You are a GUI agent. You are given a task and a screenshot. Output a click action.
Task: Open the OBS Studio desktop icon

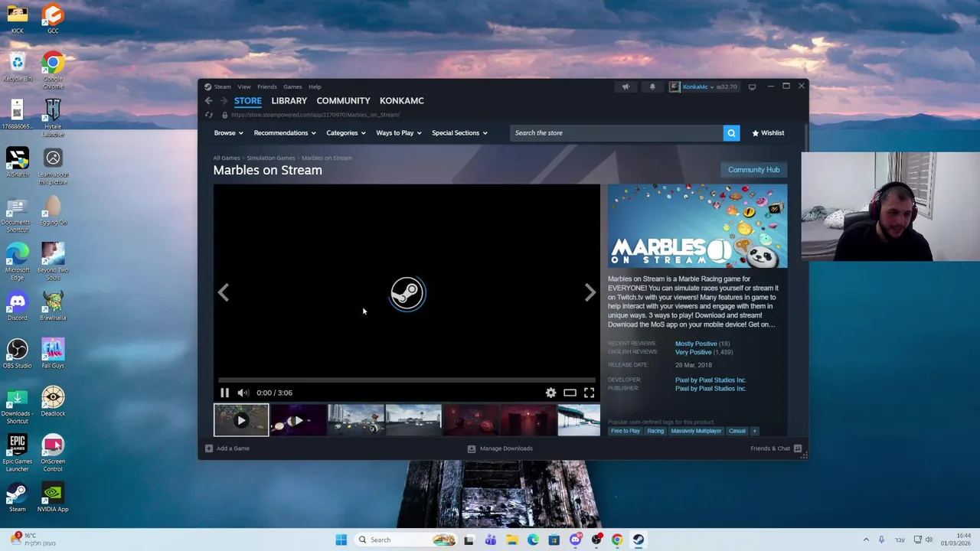click(17, 354)
